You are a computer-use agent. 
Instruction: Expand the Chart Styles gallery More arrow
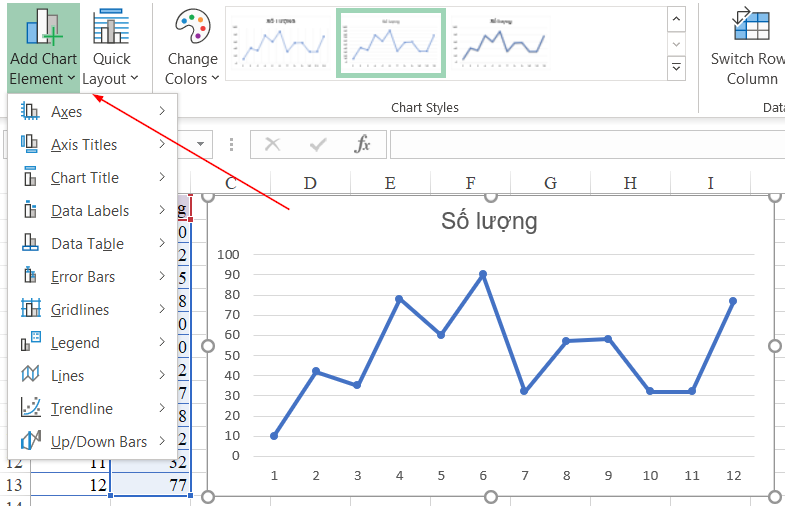[677, 68]
